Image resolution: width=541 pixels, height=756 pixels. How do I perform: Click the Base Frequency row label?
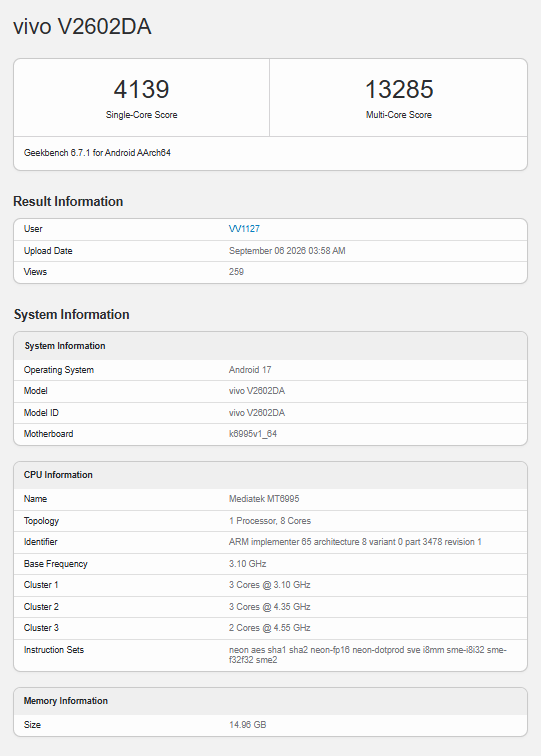coord(55,564)
